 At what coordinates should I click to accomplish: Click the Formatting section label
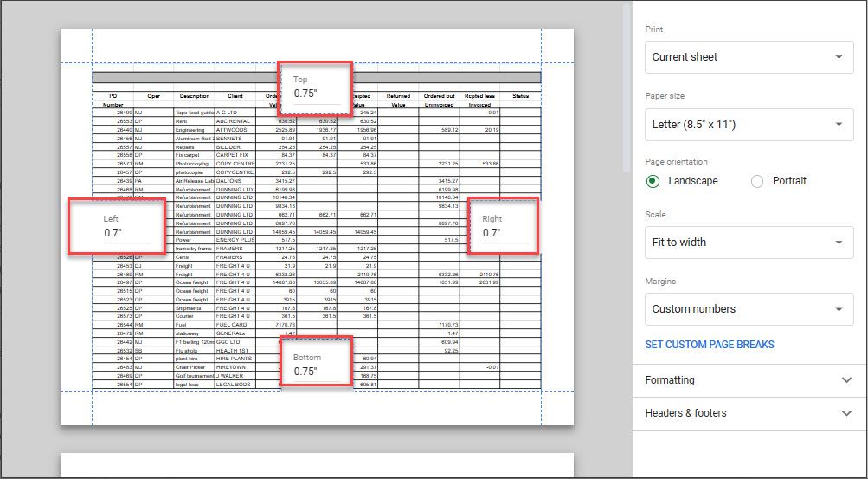670,380
